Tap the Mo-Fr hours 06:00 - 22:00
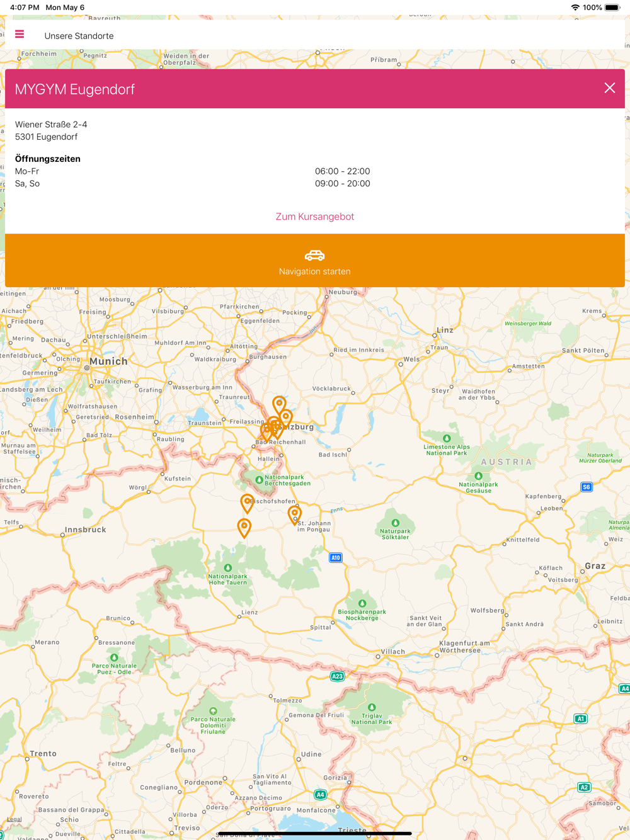The height and width of the screenshot is (840, 630). coord(343,171)
